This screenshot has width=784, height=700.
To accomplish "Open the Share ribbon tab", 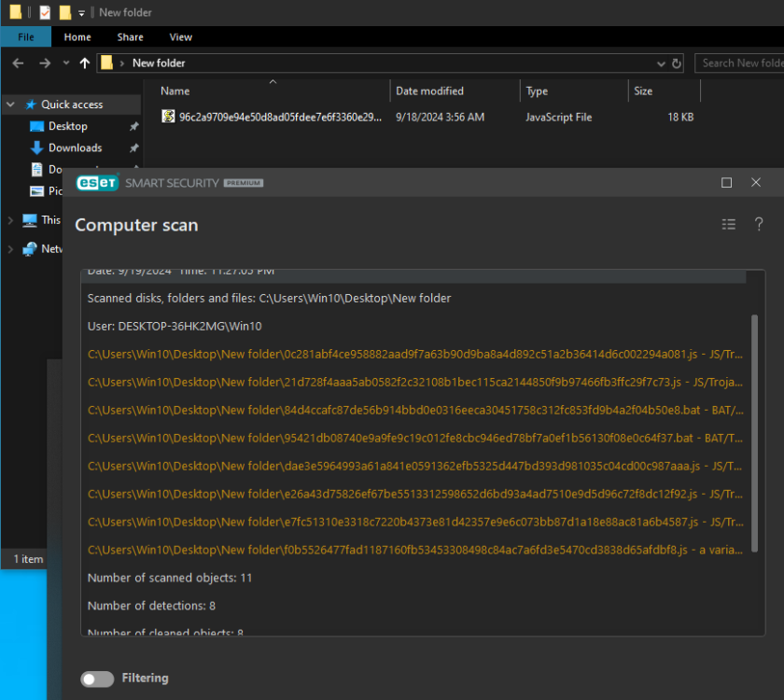I will (x=130, y=37).
